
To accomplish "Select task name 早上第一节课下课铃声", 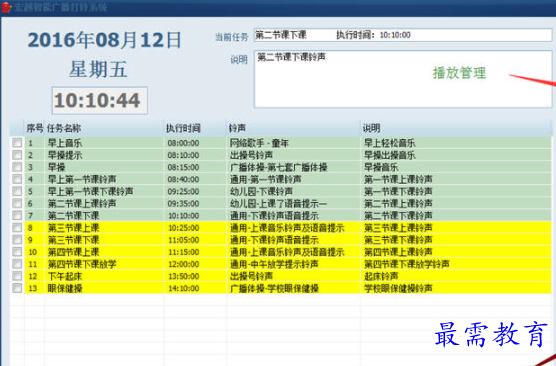I will [x=90, y=191].
